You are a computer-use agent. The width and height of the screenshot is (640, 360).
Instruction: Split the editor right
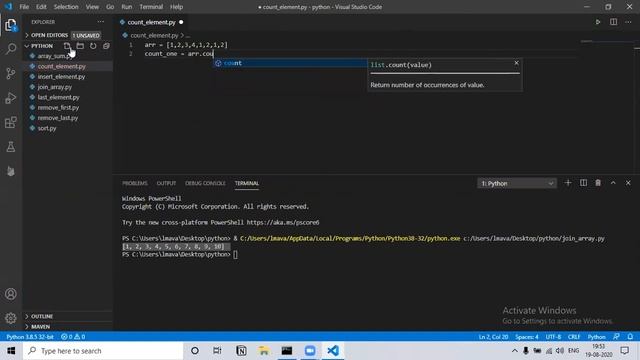point(613,22)
